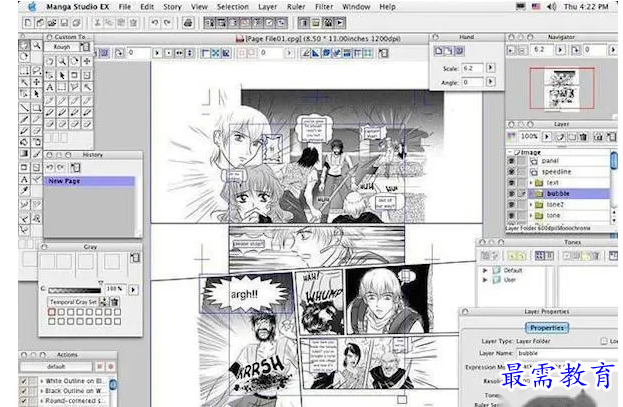Click the Print icon in top toolbar
Image resolution: width=623 pixels, height=407 pixels.
(188, 23)
